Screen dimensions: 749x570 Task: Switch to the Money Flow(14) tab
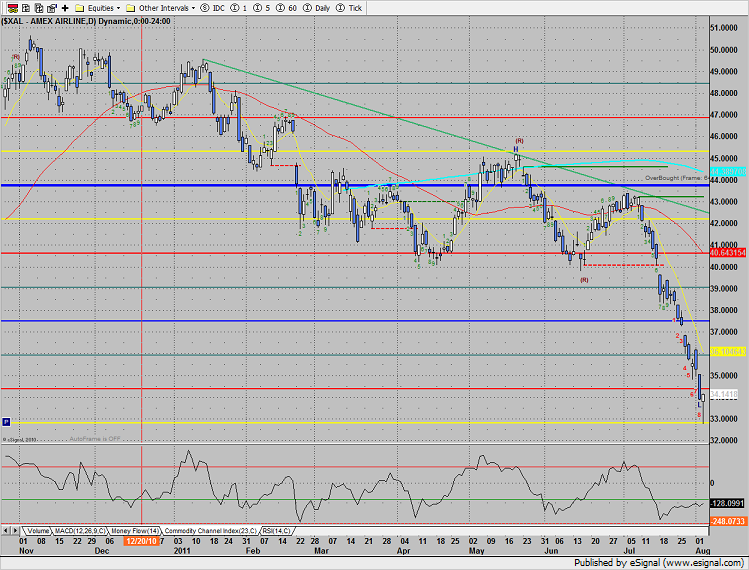[x=135, y=531]
